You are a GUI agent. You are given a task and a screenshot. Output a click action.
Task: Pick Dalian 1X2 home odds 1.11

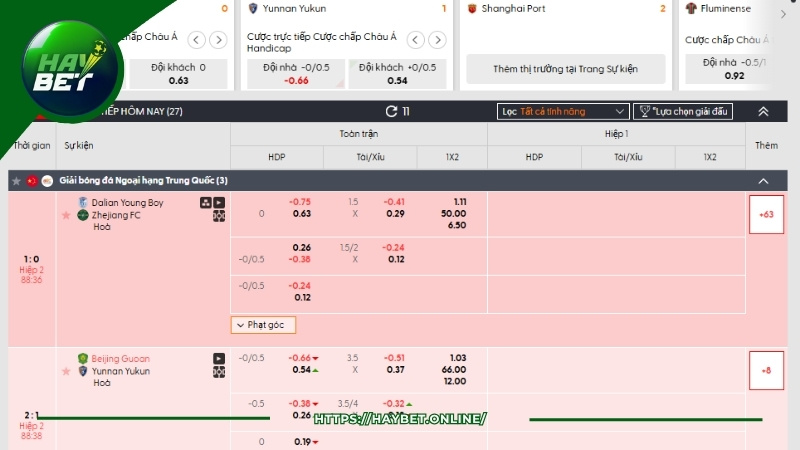pyautogui.click(x=460, y=202)
